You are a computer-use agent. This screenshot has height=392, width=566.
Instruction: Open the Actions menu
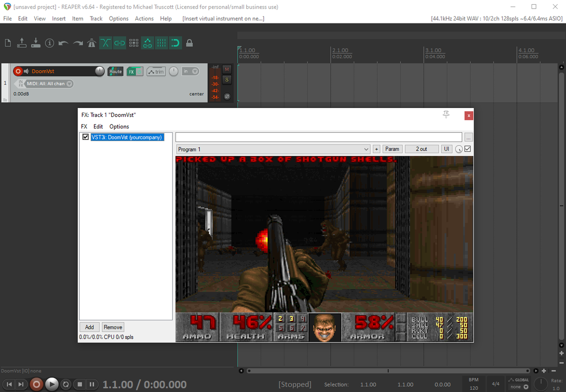click(x=144, y=18)
